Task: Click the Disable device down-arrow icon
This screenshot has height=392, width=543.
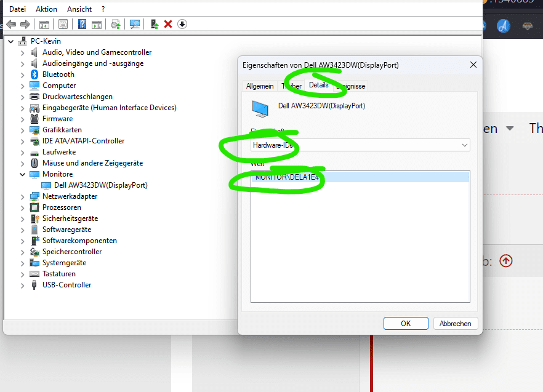Action: 182,24
